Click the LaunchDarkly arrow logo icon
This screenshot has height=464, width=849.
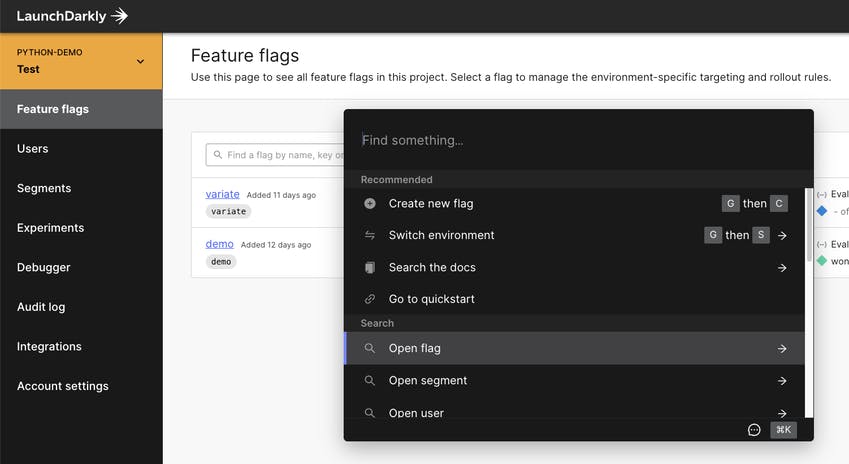[x=120, y=16]
